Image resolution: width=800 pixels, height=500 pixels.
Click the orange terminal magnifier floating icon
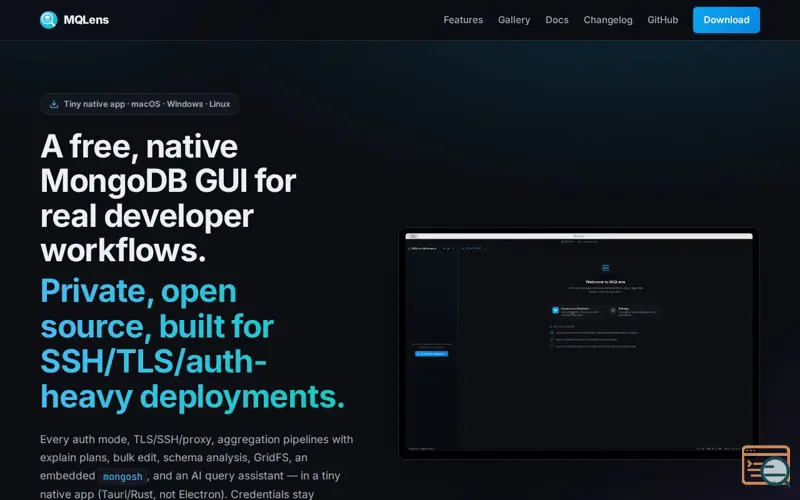[766, 465]
